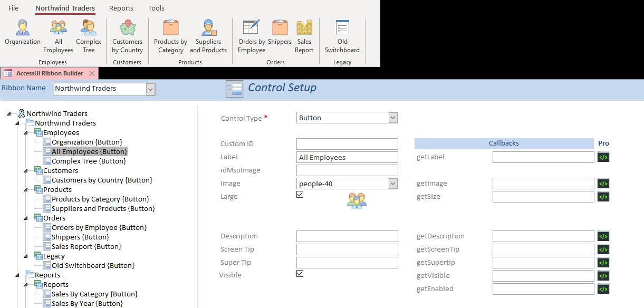Open the Organization ribbon button
Viewport: 644px width, 308px height.
pyautogui.click(x=23, y=32)
